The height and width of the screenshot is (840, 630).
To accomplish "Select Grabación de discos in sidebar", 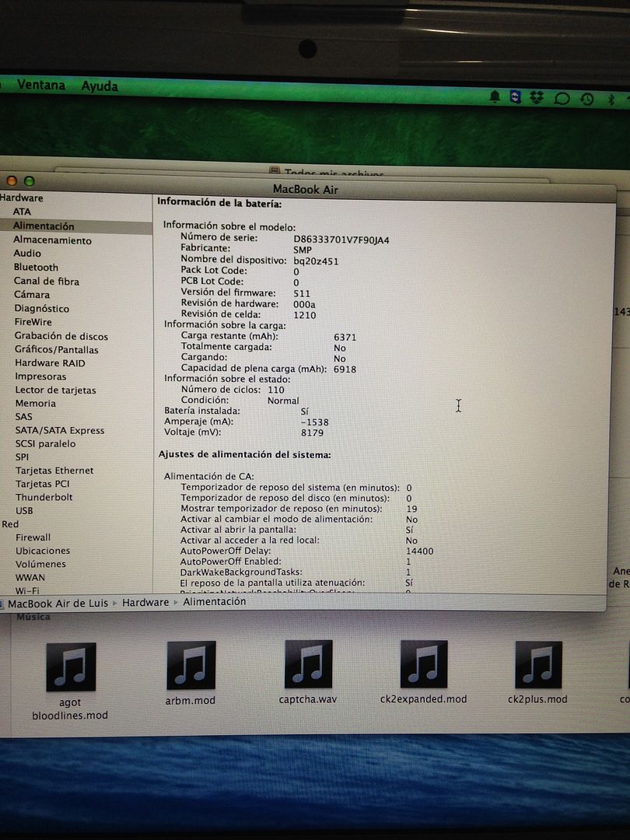I will click(61, 336).
